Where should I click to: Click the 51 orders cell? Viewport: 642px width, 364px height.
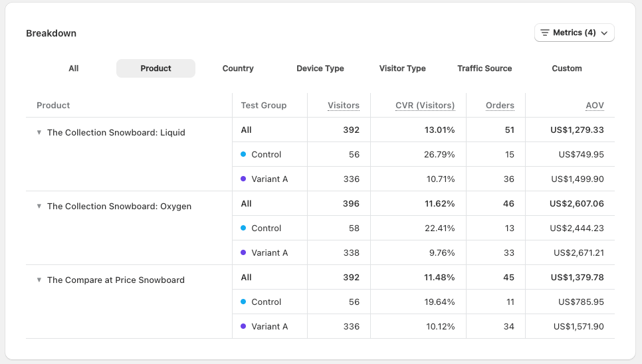[509, 130]
